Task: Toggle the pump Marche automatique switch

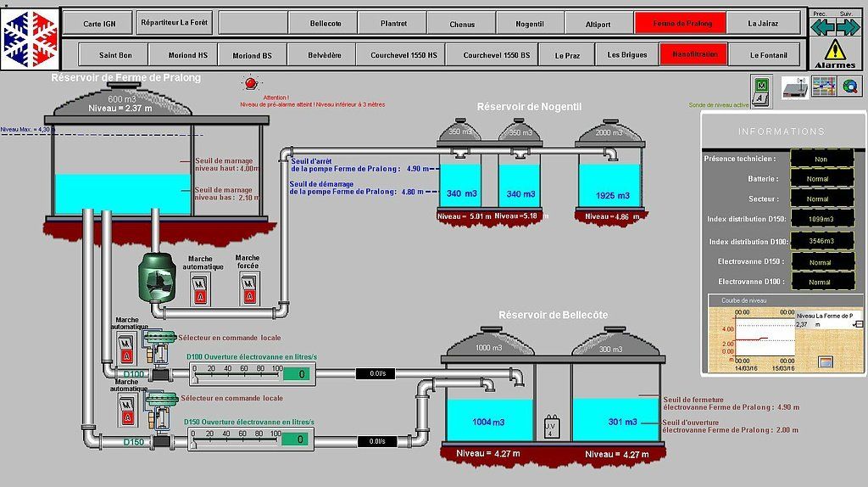Action: click(201, 289)
